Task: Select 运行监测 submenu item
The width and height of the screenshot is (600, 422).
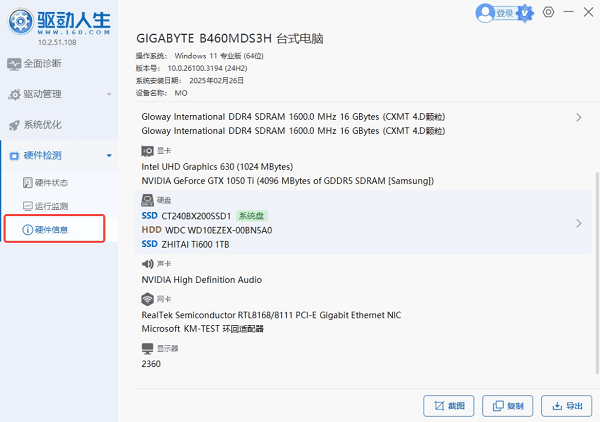Action: click(x=51, y=206)
